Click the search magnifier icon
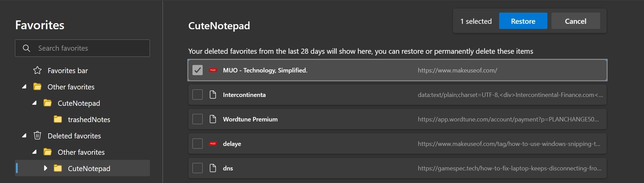Image resolution: width=644 pixels, height=183 pixels. tap(27, 48)
